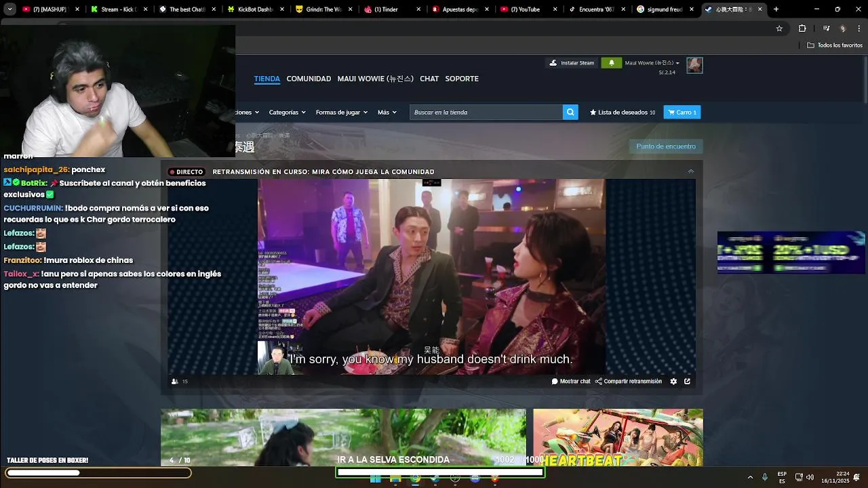Click the browser profile avatar icon
Image resolution: width=868 pixels, height=488 pixels.
point(843,28)
